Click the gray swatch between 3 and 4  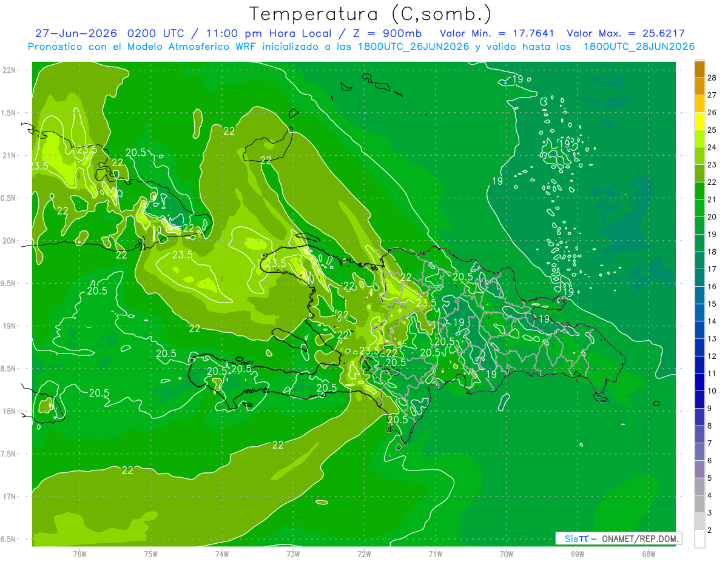[x=699, y=504]
